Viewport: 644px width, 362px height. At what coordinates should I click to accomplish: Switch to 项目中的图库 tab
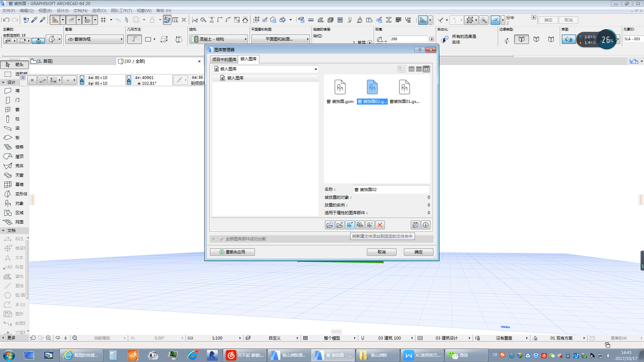point(224,59)
